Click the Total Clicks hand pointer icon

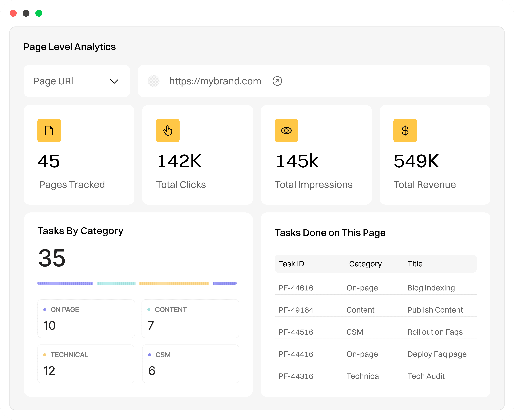168,130
